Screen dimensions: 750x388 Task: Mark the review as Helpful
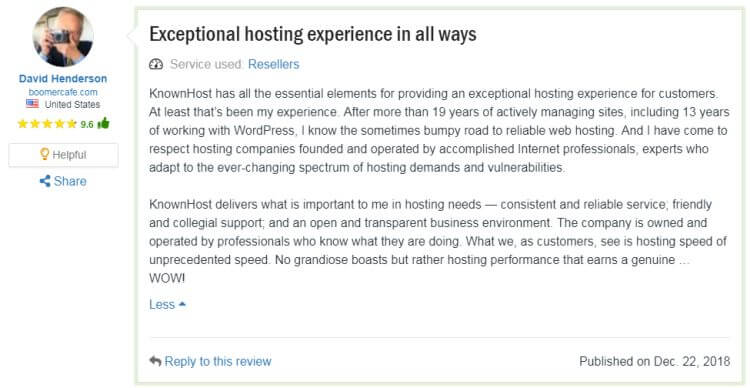(x=63, y=155)
